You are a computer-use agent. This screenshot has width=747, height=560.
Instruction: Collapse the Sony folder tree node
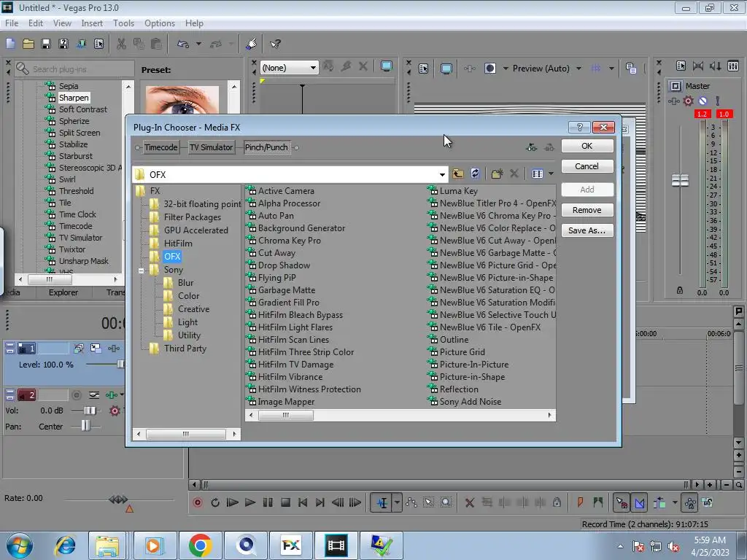(141, 270)
